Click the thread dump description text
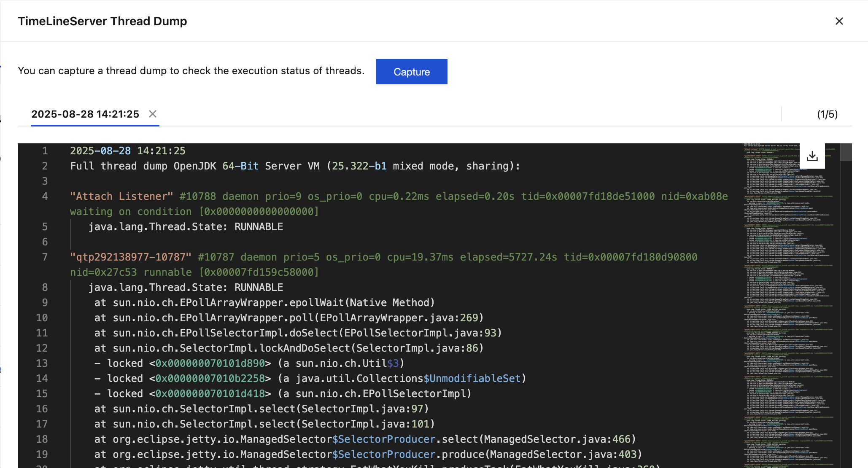This screenshot has height=468, width=868. coord(191,71)
